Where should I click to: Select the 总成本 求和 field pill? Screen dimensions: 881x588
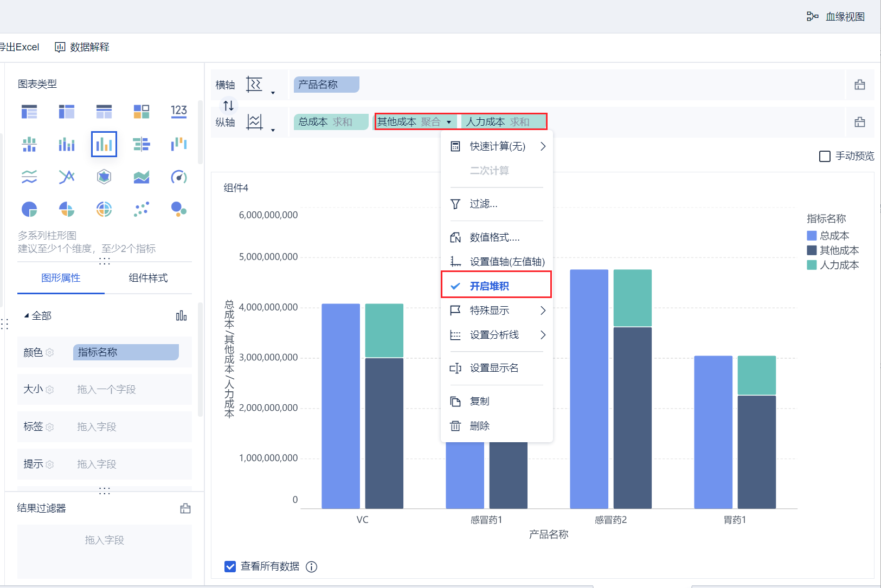tap(331, 122)
